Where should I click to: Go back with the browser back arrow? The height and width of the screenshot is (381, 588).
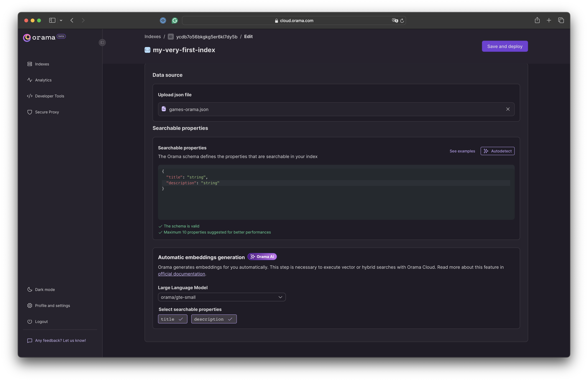pyautogui.click(x=72, y=20)
